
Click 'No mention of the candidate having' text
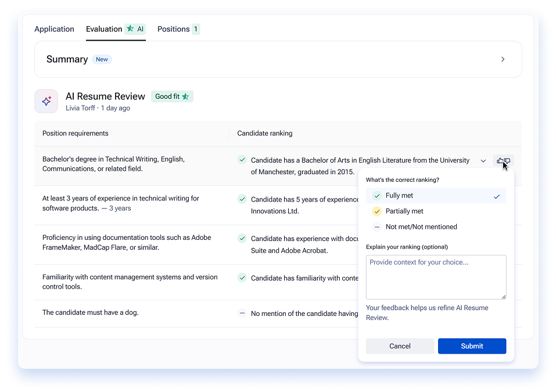point(304,314)
